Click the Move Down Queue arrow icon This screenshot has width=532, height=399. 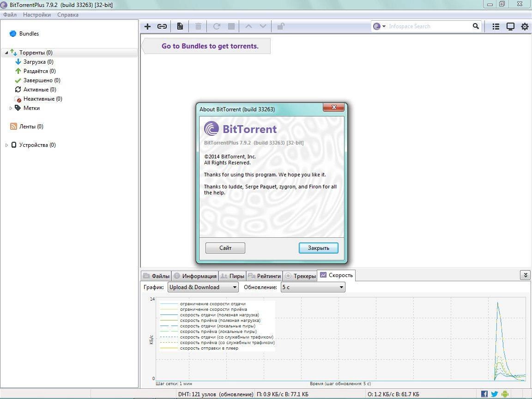(x=263, y=26)
